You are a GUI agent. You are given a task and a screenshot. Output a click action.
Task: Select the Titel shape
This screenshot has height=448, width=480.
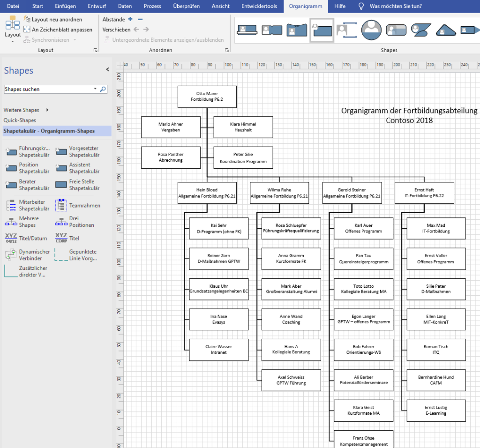point(67,238)
